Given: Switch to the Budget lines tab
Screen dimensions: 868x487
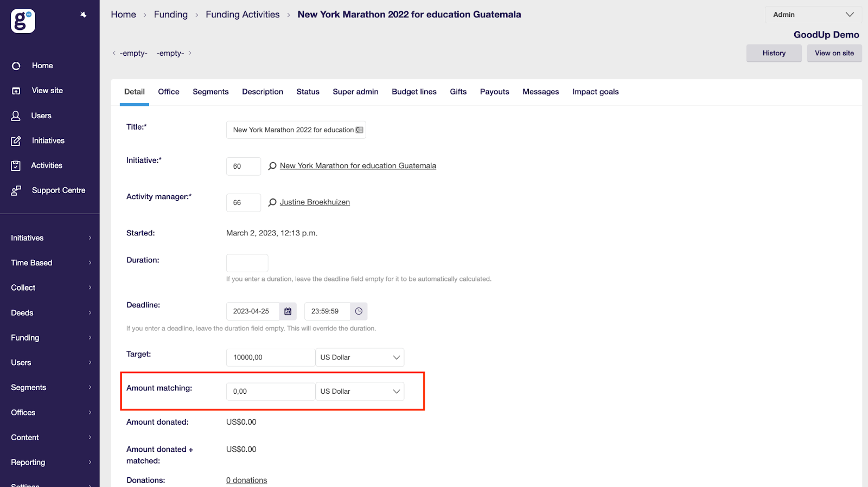Looking at the screenshot, I should (414, 92).
